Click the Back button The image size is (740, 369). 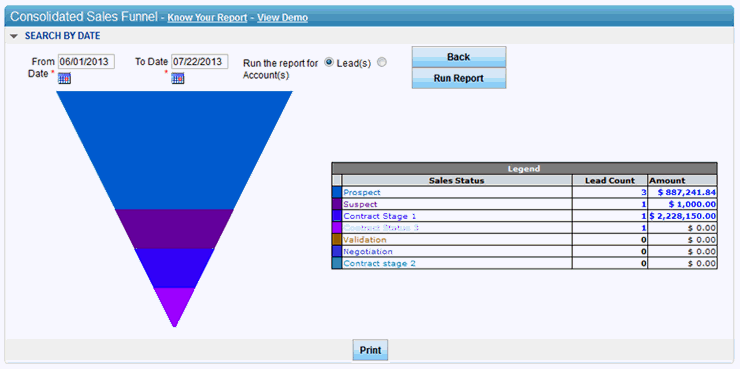coord(459,57)
